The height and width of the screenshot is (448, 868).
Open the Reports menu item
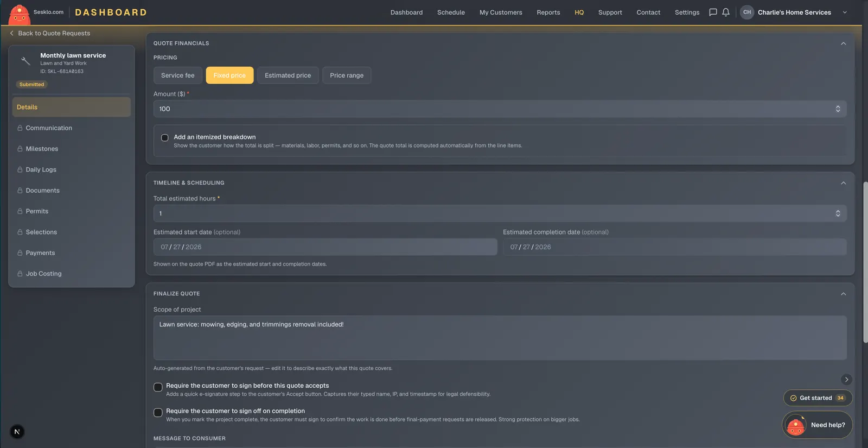pos(548,12)
